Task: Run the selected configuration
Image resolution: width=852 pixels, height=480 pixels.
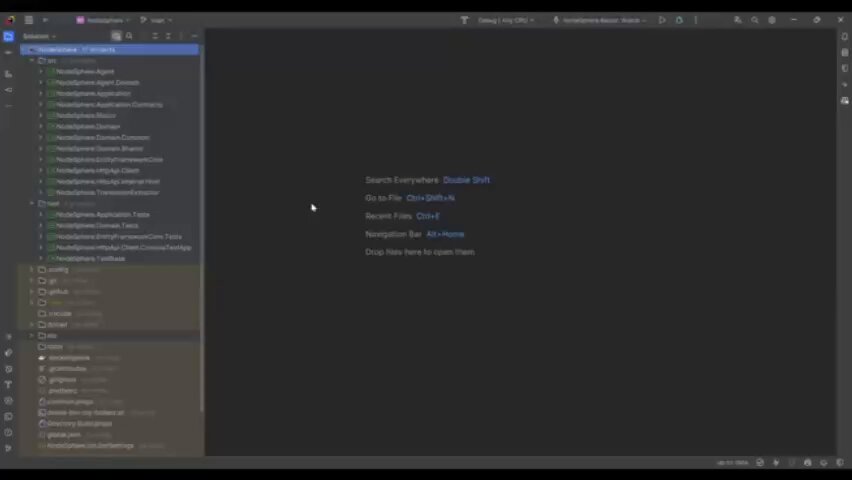Action: pos(662,20)
